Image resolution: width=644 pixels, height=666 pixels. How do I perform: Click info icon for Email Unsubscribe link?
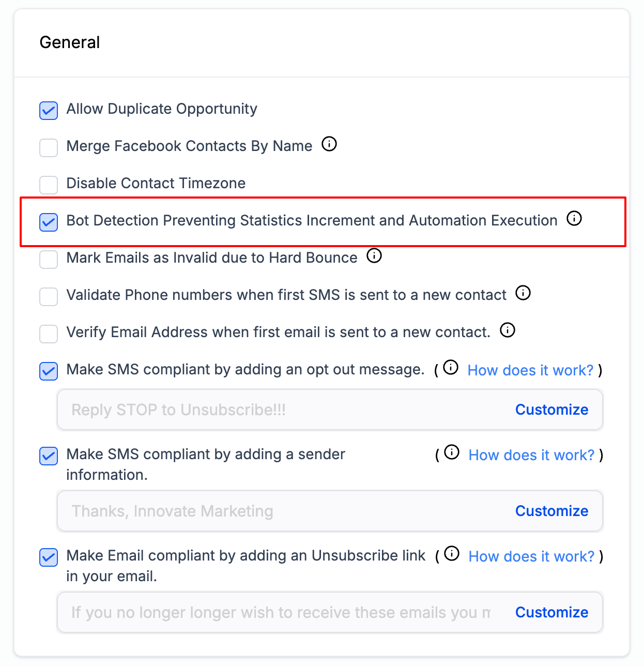[x=452, y=553]
